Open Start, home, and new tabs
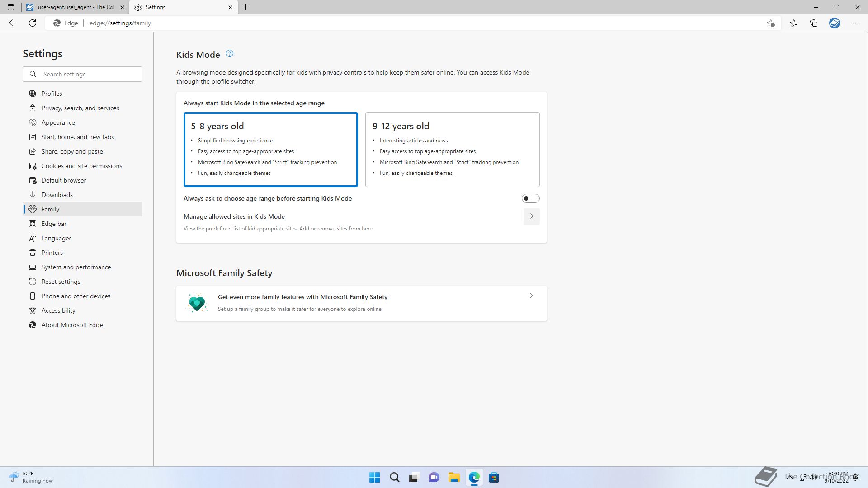Viewport: 868px width, 488px height. (82, 137)
